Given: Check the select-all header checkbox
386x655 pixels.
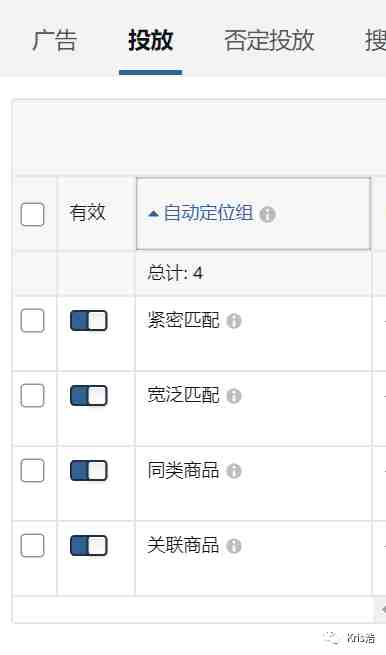Looking at the screenshot, I should click(33, 214).
